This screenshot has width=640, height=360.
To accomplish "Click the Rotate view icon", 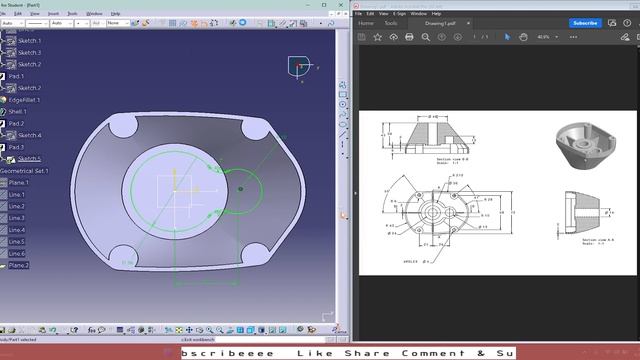I will [x=199, y=330].
